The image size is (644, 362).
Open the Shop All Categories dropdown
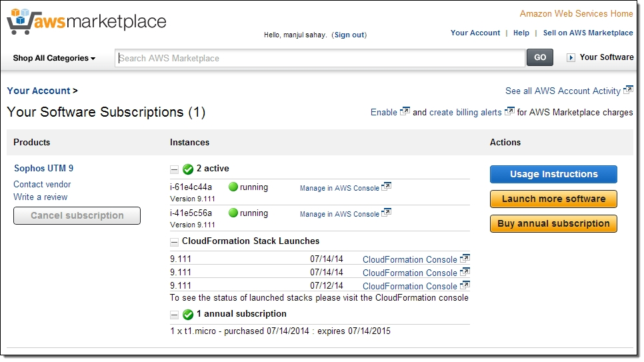(x=54, y=59)
